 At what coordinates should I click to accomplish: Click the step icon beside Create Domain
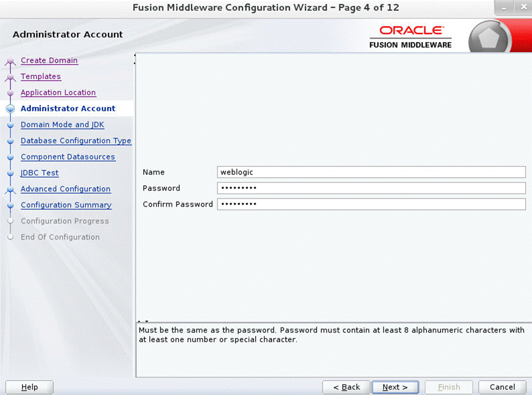[x=11, y=60]
